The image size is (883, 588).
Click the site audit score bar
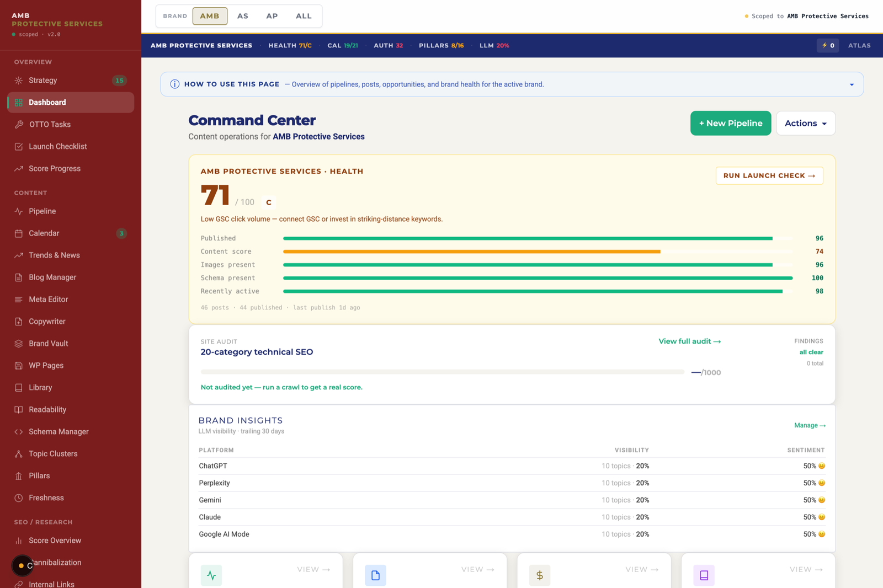pos(442,372)
